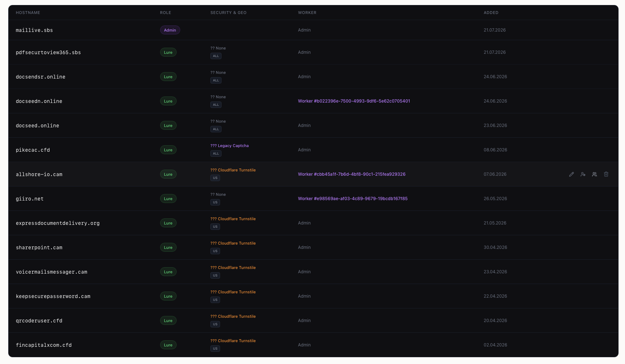Click the HOSTNAME column header
Image resolution: width=625 pixels, height=364 pixels.
[28, 13]
